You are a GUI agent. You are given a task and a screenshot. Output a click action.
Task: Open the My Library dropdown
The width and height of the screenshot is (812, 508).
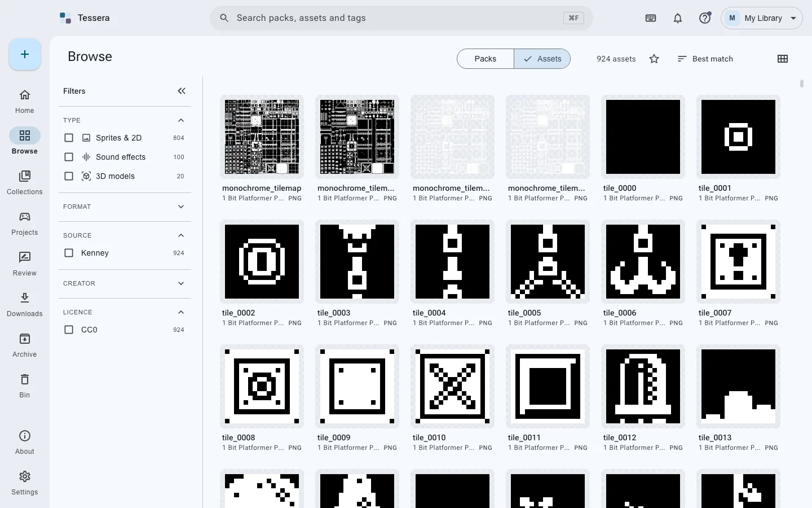click(762, 18)
